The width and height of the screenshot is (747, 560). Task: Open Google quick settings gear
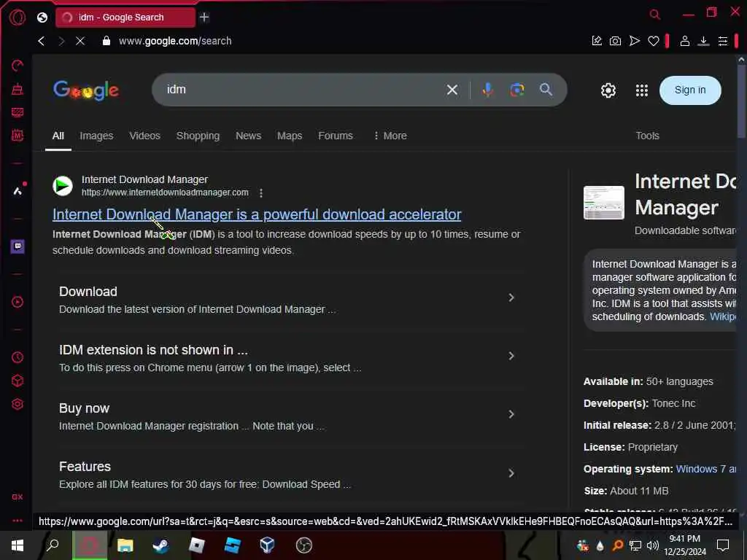tap(608, 90)
